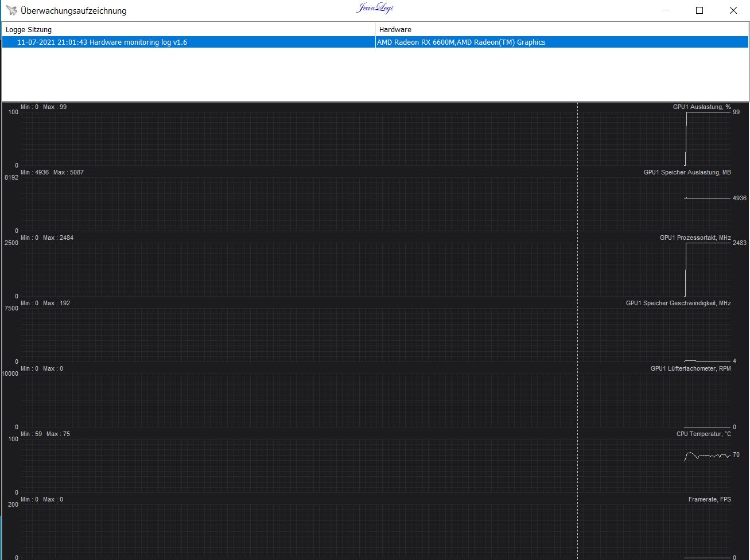The width and height of the screenshot is (750, 560).
Task: Click the GPU1 Lüftertachometer, RPM label
Action: [x=691, y=368]
